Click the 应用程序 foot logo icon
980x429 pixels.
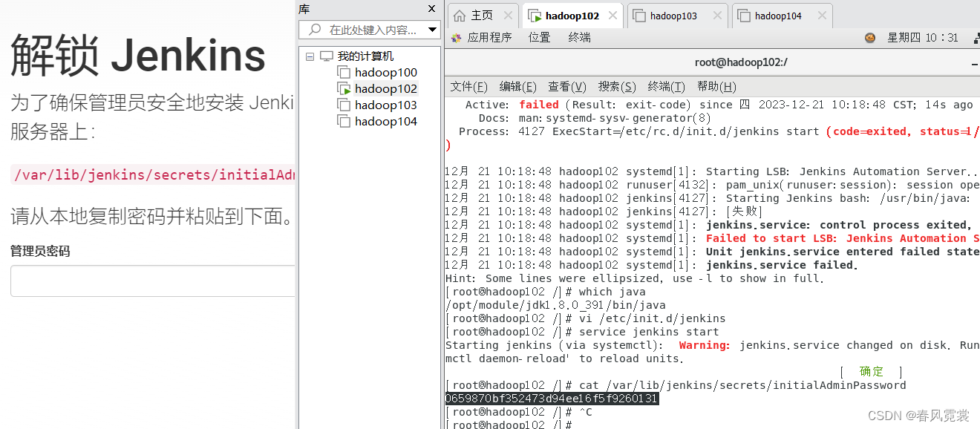pos(456,37)
